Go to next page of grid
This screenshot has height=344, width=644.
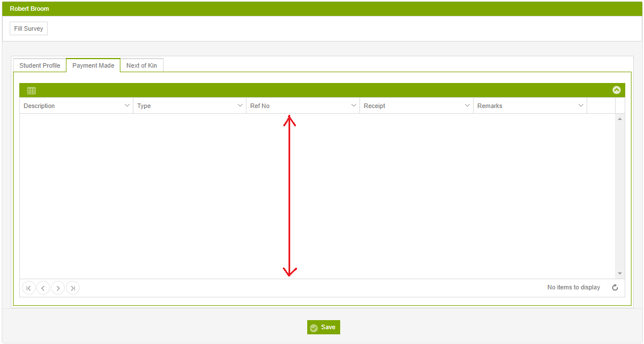(x=58, y=288)
